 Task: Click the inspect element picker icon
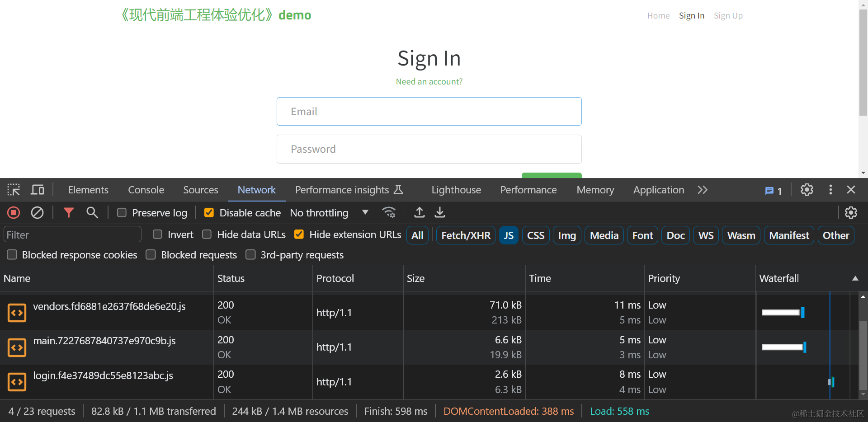14,190
